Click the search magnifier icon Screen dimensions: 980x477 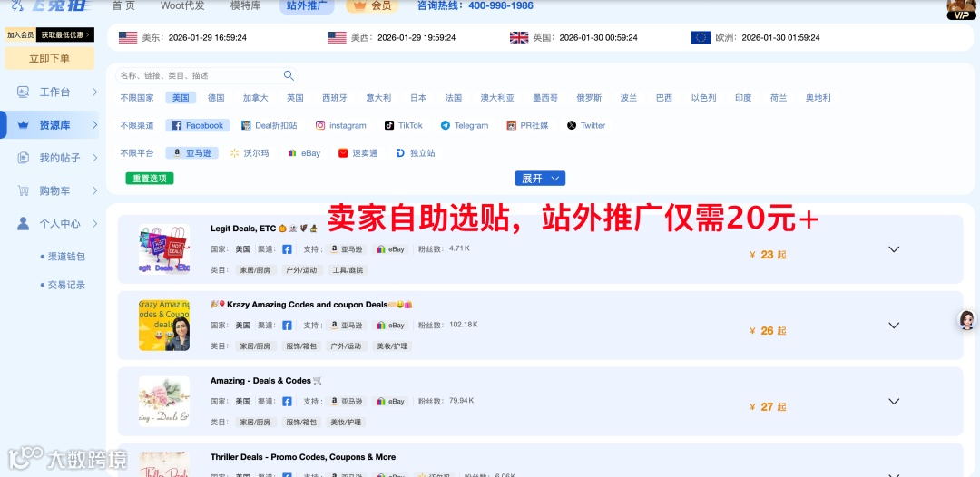pyautogui.click(x=289, y=75)
